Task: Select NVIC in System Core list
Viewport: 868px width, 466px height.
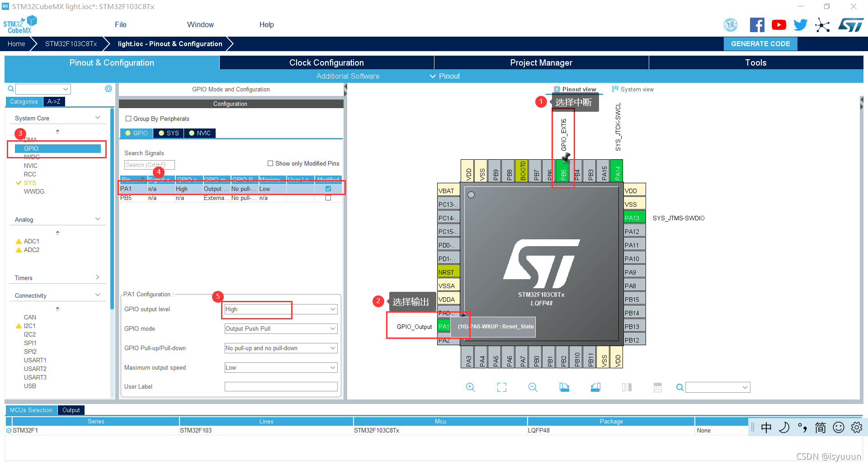Action: coord(31,166)
